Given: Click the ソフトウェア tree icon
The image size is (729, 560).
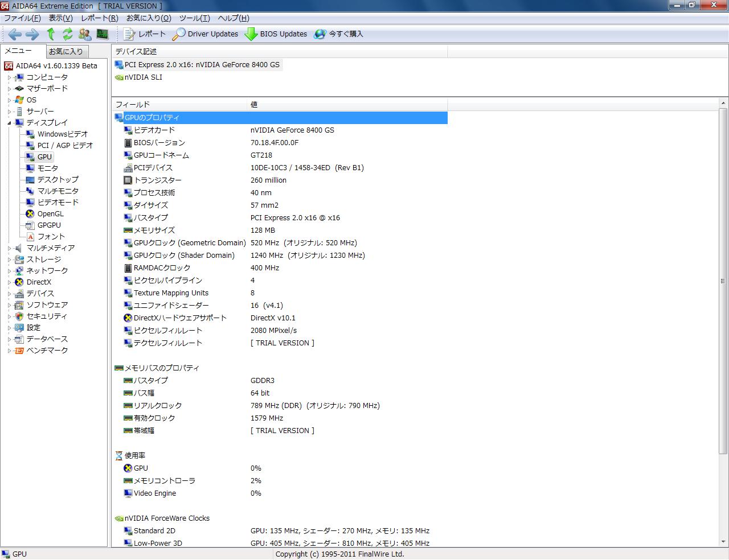Looking at the screenshot, I should click(19, 305).
